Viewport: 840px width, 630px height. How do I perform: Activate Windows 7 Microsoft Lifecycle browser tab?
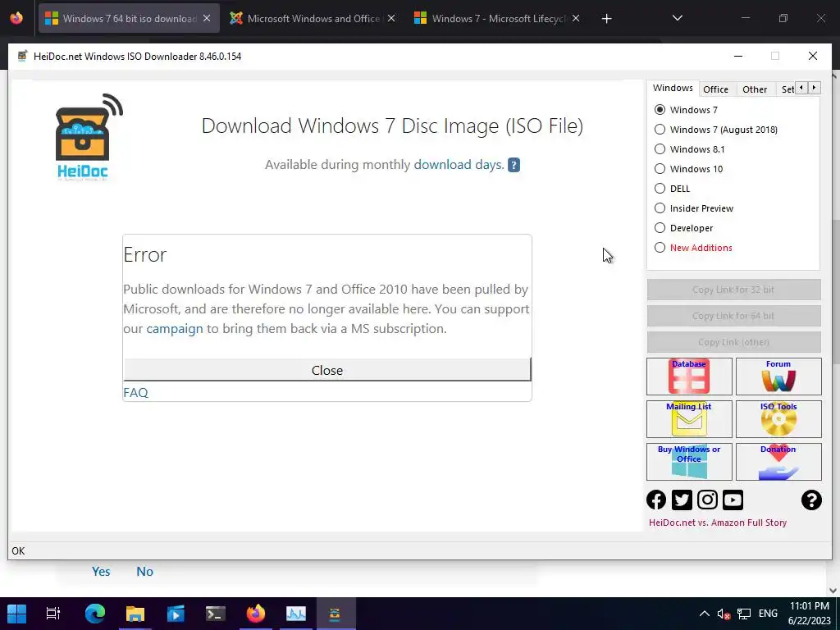(498, 19)
